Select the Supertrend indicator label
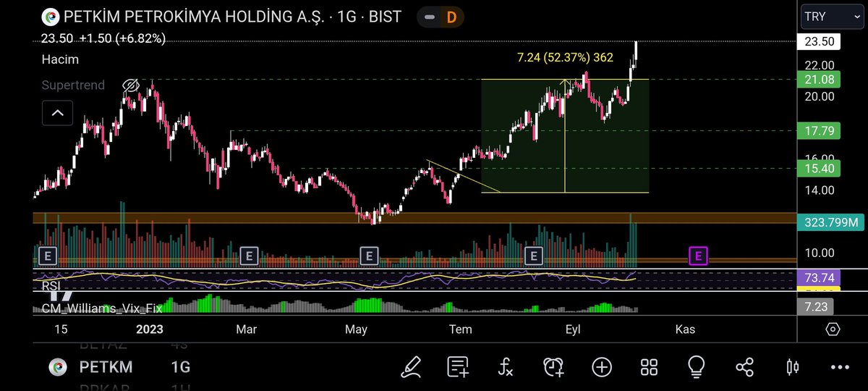 click(x=73, y=85)
